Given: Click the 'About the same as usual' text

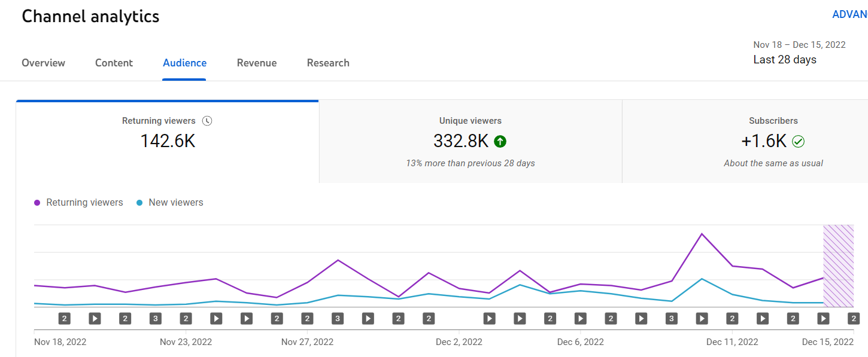Looking at the screenshot, I should pos(773,163).
